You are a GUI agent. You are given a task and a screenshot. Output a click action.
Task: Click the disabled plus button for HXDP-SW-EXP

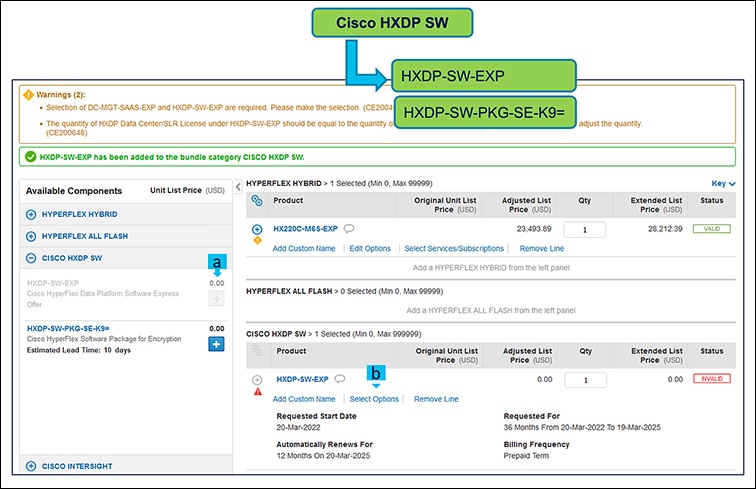216,299
